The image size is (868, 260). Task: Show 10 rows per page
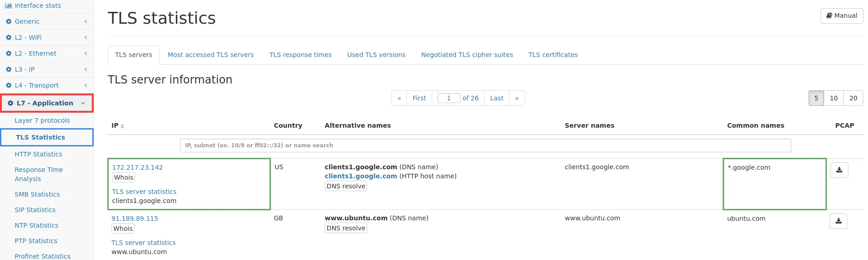click(x=834, y=98)
